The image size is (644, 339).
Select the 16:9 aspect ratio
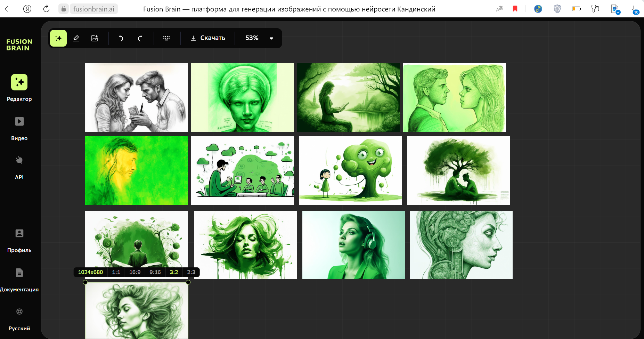[x=135, y=272]
